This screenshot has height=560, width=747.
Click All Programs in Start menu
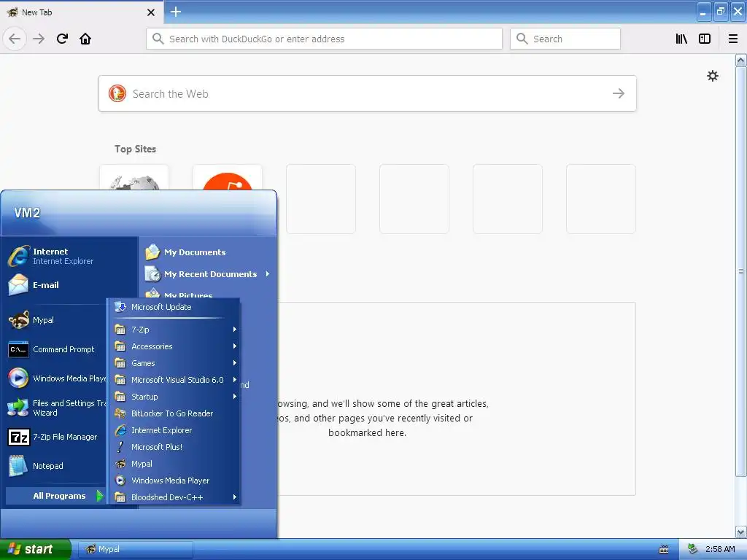pyautogui.click(x=55, y=496)
